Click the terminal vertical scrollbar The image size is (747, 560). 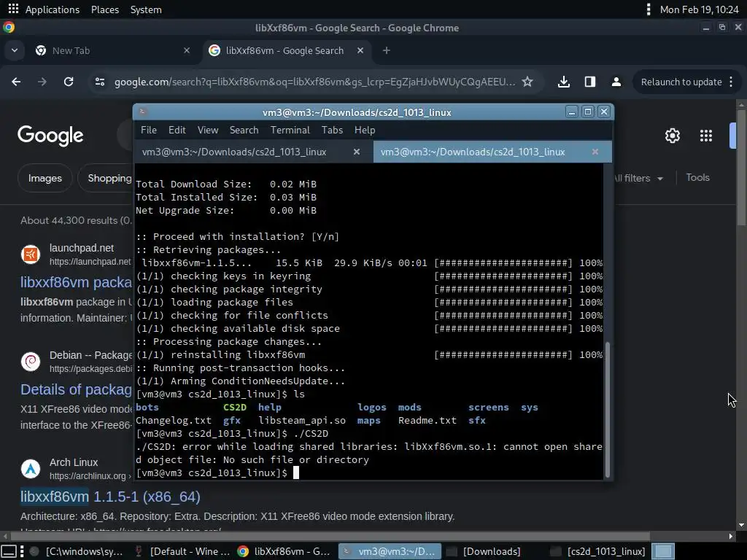[x=608, y=410]
